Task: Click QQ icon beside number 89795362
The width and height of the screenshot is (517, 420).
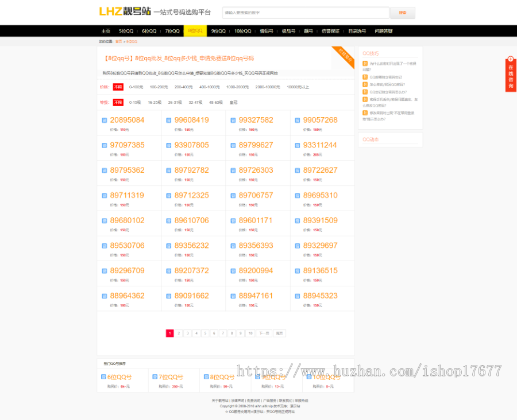Action: point(104,170)
